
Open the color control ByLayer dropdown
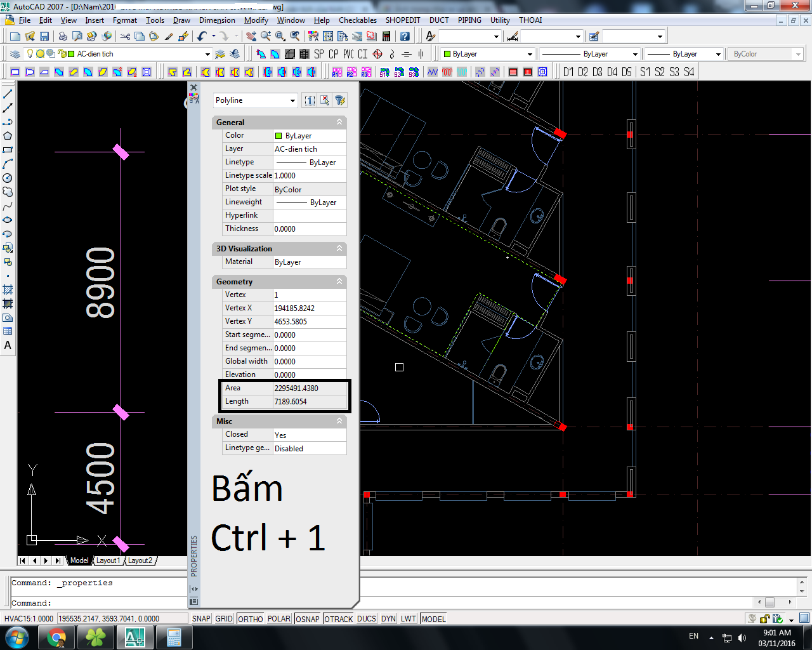(530, 55)
